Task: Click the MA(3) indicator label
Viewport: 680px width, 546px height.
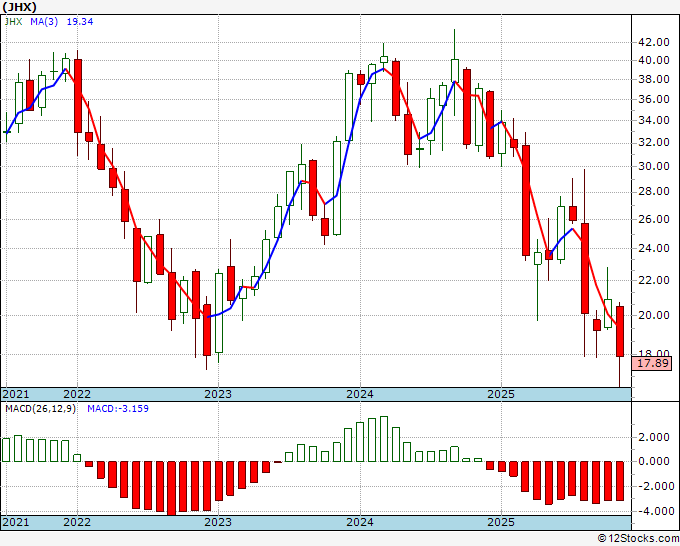Action: coord(44,22)
